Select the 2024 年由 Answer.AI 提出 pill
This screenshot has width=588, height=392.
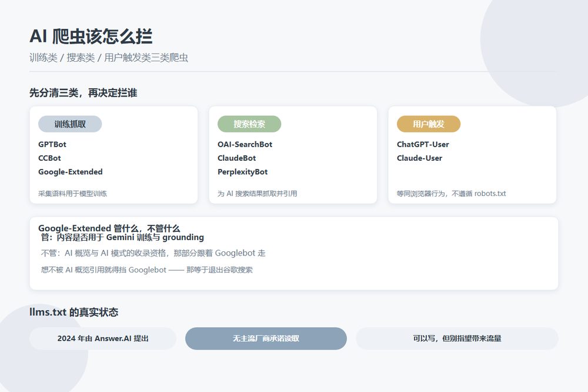pyautogui.click(x=103, y=338)
